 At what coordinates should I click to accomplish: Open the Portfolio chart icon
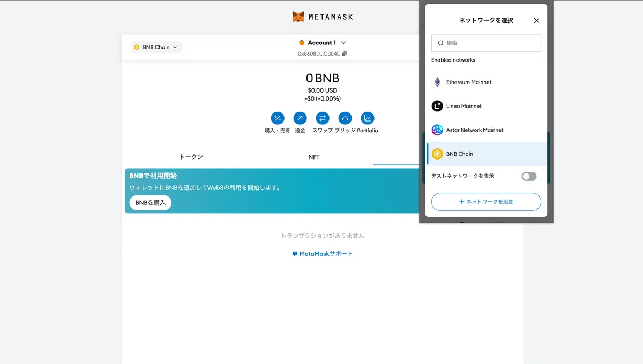368,118
